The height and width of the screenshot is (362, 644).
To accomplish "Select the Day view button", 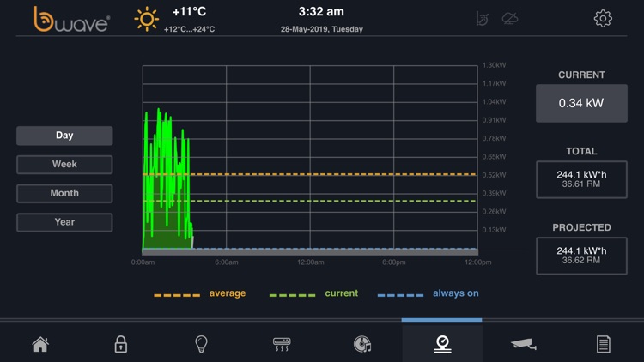I will pyautogui.click(x=64, y=136).
